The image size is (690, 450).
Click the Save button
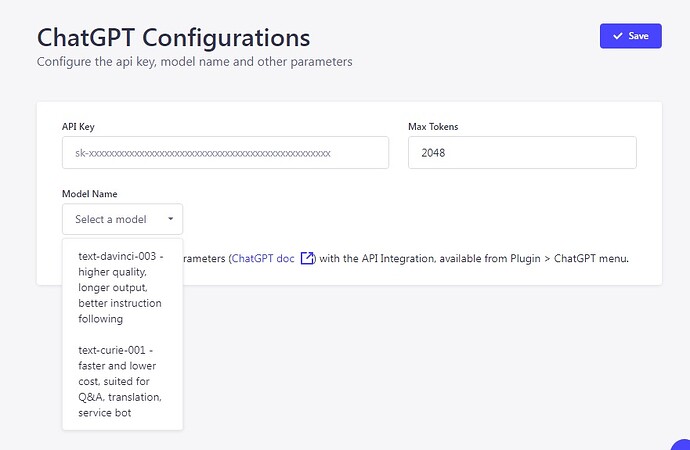point(630,36)
